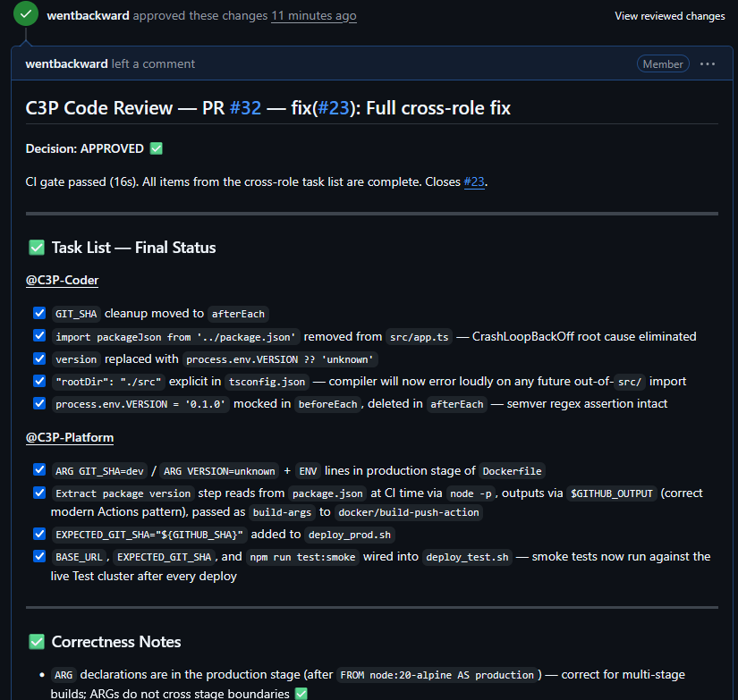
Task: Click the 'left a comment' text
Action: pos(153,64)
